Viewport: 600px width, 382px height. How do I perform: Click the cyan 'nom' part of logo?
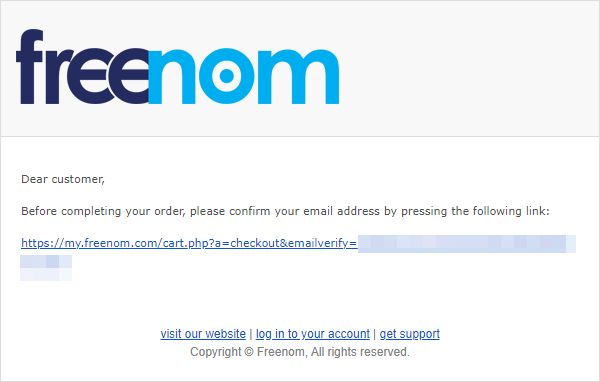click(x=244, y=76)
